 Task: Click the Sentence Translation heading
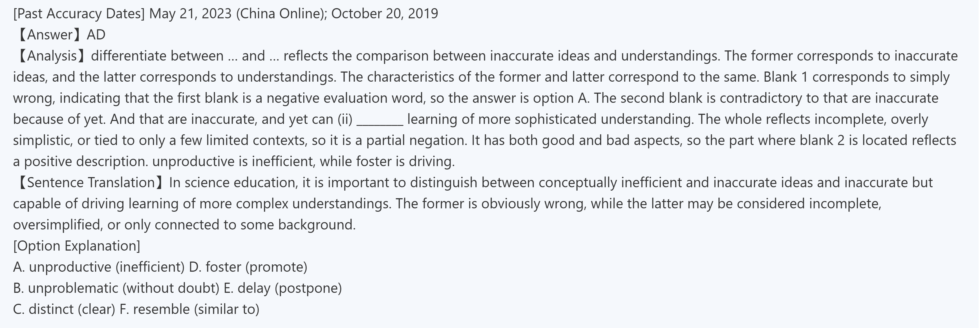pos(90,183)
